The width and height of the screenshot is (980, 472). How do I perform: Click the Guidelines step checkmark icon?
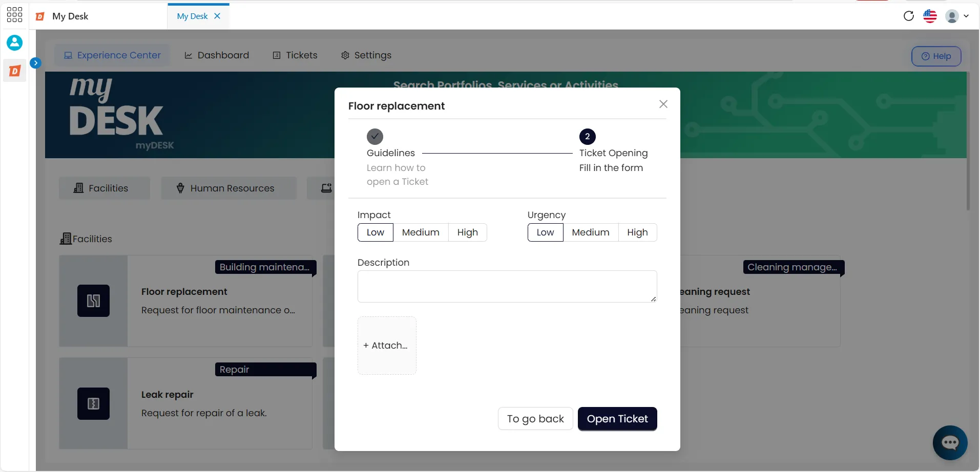click(375, 137)
